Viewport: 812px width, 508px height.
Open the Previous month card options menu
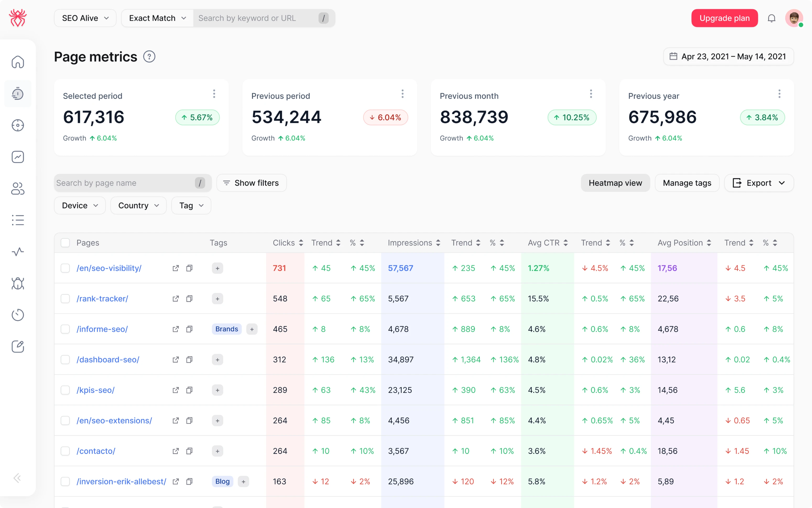[591, 94]
